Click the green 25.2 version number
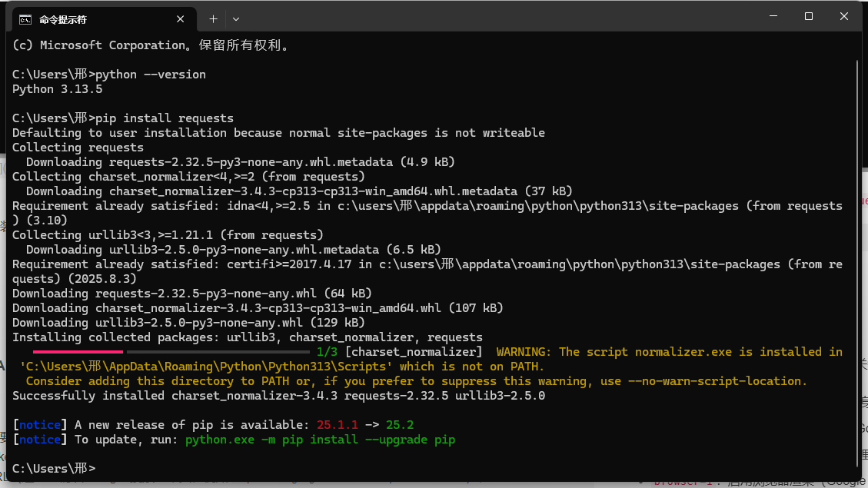The height and width of the screenshot is (488, 868). 401,424
